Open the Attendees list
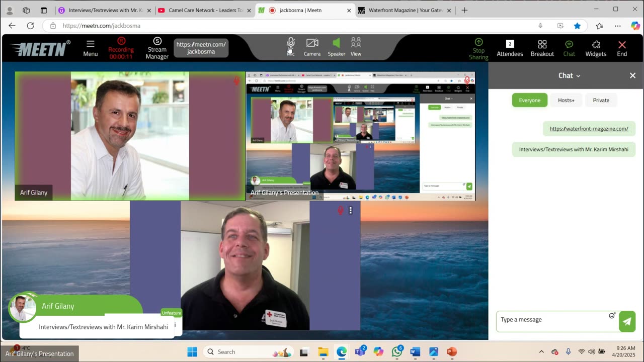 510,48
